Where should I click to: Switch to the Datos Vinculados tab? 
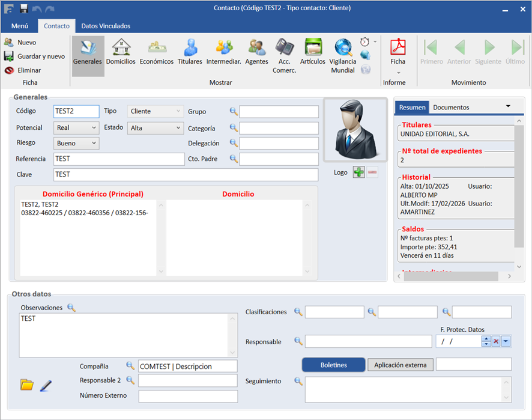(106, 26)
